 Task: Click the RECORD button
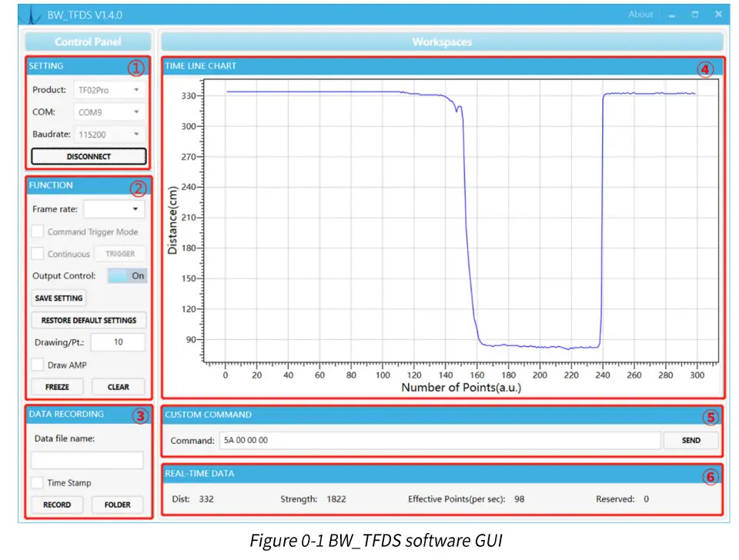[x=57, y=505]
